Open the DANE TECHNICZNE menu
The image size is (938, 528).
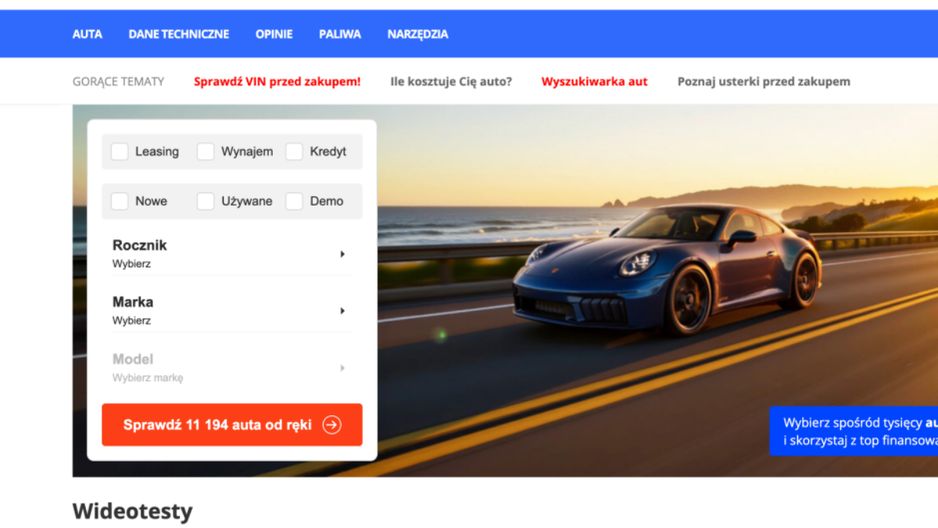click(179, 34)
